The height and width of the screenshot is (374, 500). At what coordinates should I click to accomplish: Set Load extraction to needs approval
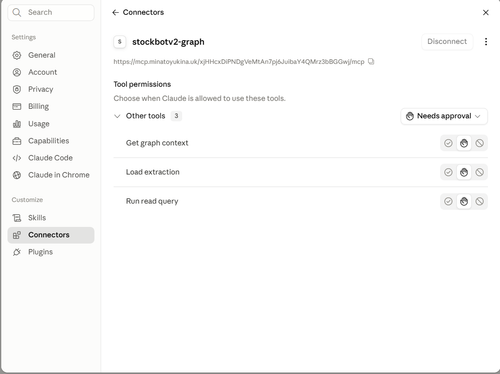point(464,172)
